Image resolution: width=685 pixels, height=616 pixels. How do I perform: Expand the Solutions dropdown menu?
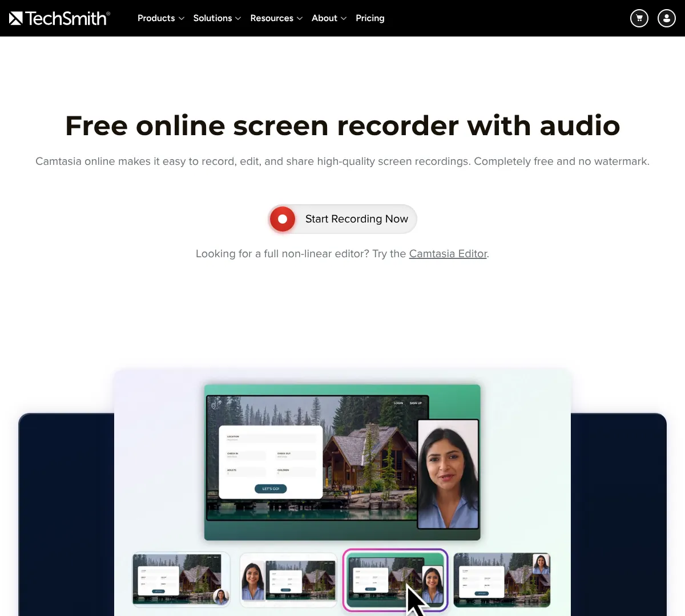tap(217, 18)
